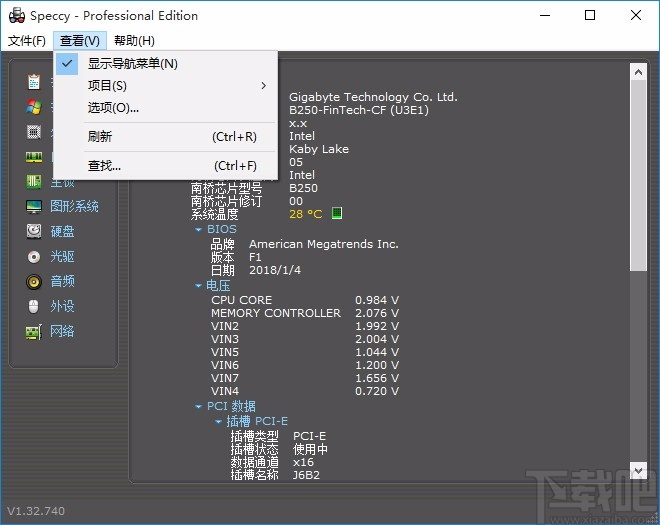Select the VIN7 voltage row

[305, 378]
